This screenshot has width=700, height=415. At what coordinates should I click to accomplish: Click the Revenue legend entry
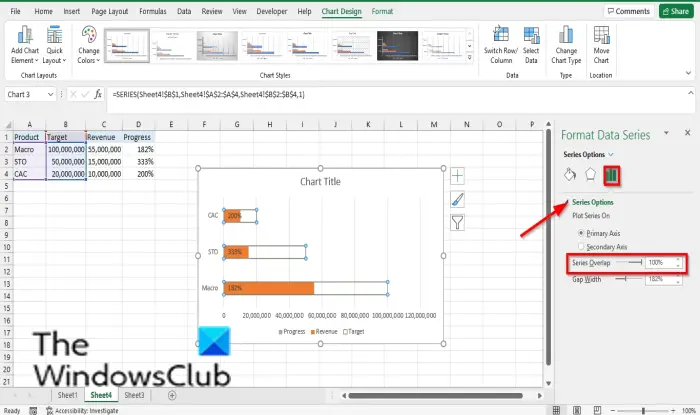[x=324, y=332]
